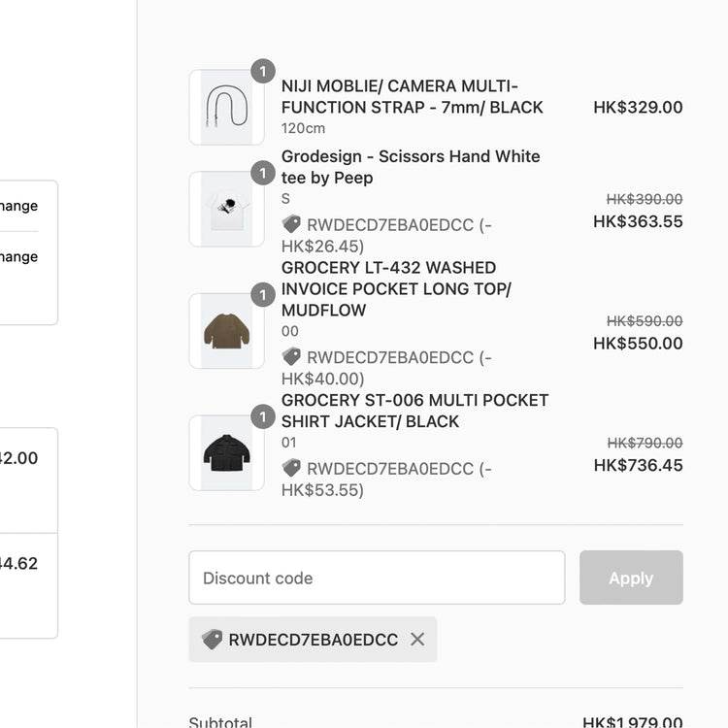Click the quantity badge on the black shirt jacket
728x728 pixels.
263,417
